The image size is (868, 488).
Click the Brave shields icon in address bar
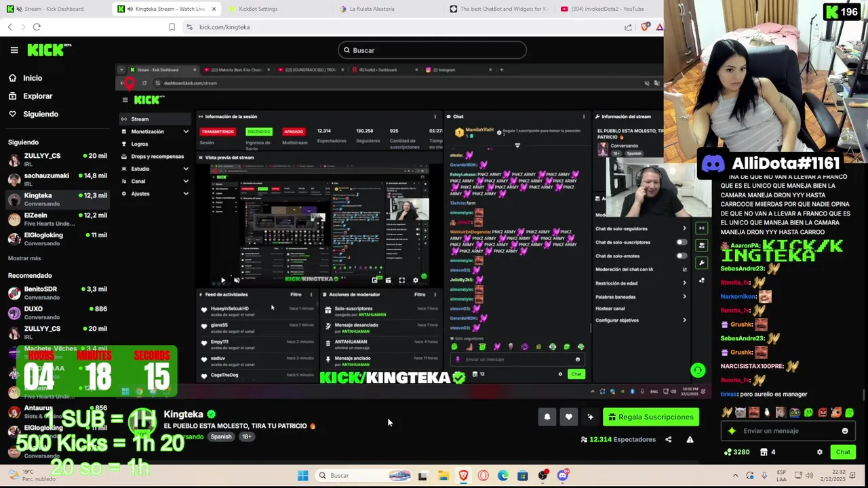pyautogui.click(x=645, y=27)
